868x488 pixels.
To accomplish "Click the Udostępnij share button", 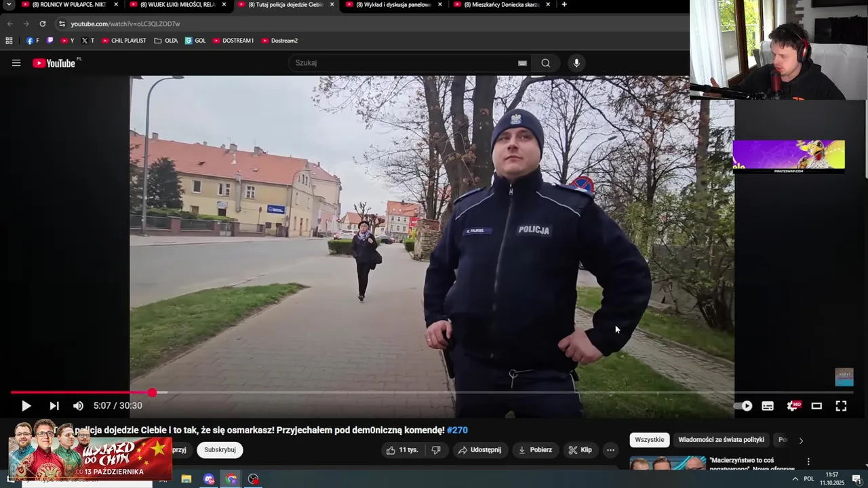I will 479,450.
